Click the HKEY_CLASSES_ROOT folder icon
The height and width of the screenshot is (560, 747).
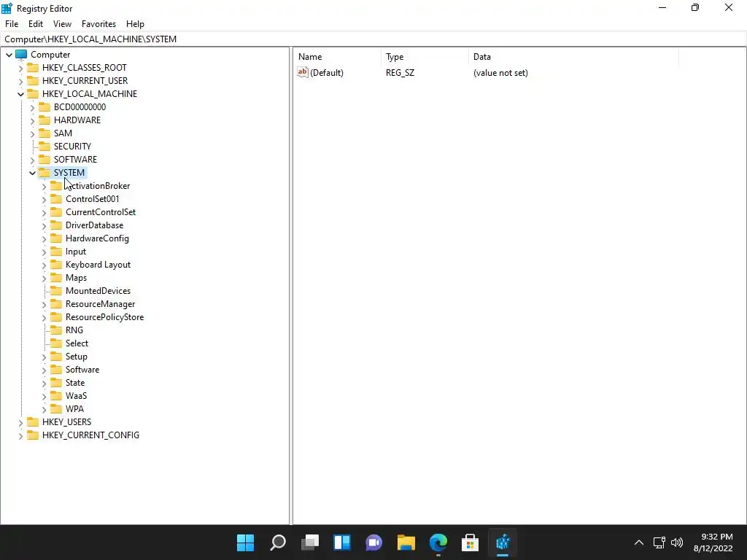[33, 68]
